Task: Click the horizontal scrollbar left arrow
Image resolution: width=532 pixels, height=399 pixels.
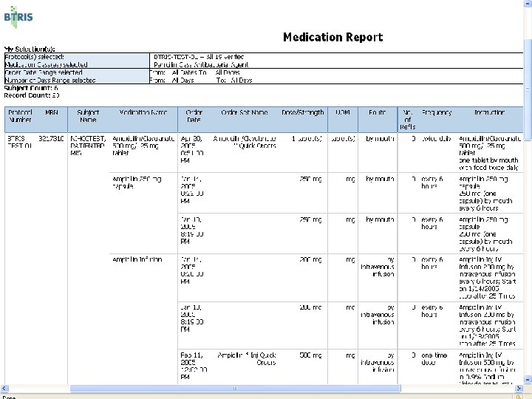Action: click(4, 389)
